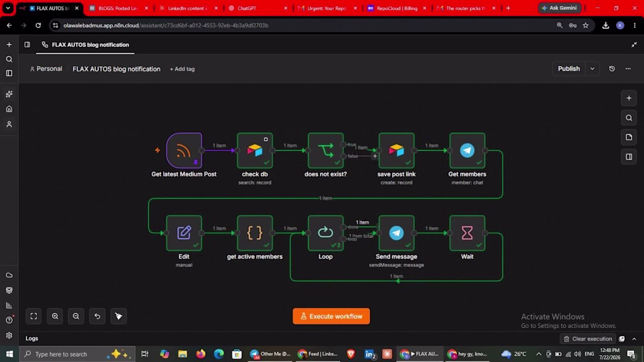Select FLAX AUTOS blog notification workflow tab

(x=85, y=44)
